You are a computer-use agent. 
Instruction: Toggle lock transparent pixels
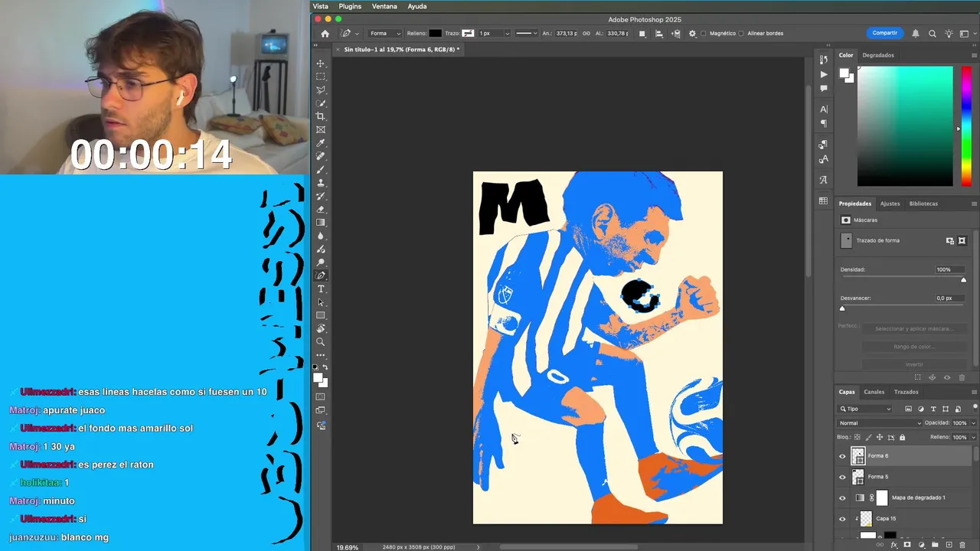pos(857,437)
